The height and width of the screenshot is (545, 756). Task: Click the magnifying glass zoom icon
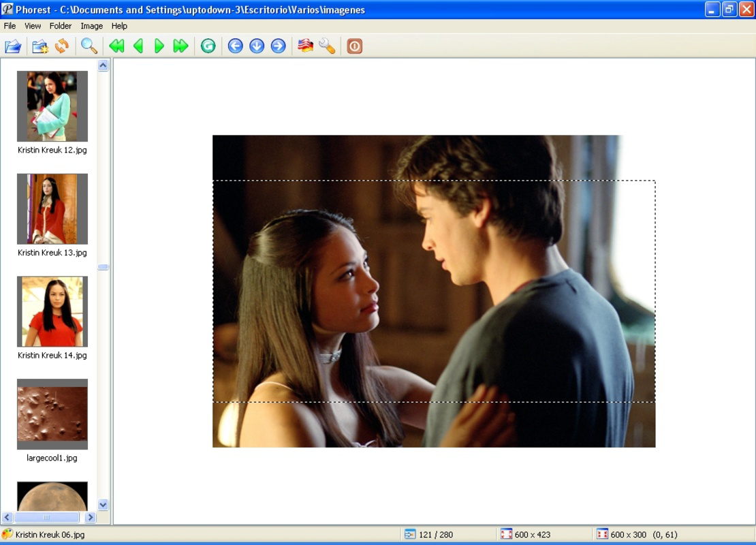[89, 46]
